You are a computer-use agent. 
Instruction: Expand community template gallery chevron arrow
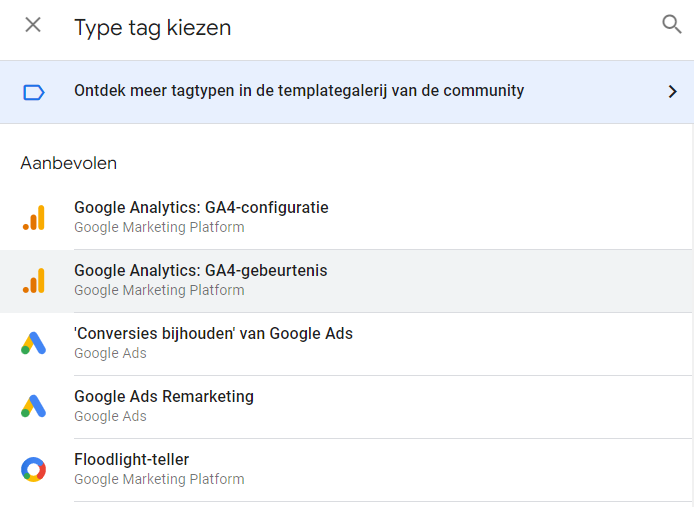tap(672, 92)
